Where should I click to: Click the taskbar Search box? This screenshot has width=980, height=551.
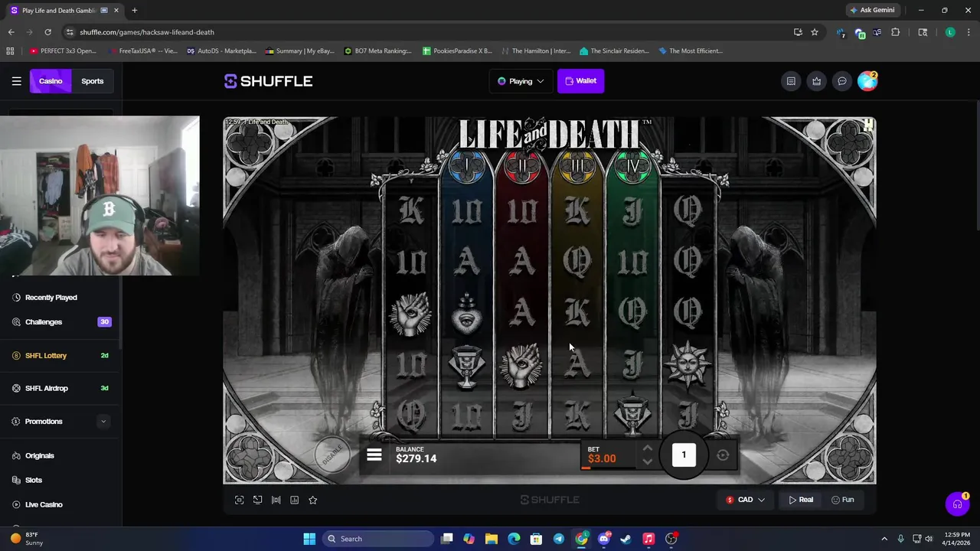(x=378, y=539)
